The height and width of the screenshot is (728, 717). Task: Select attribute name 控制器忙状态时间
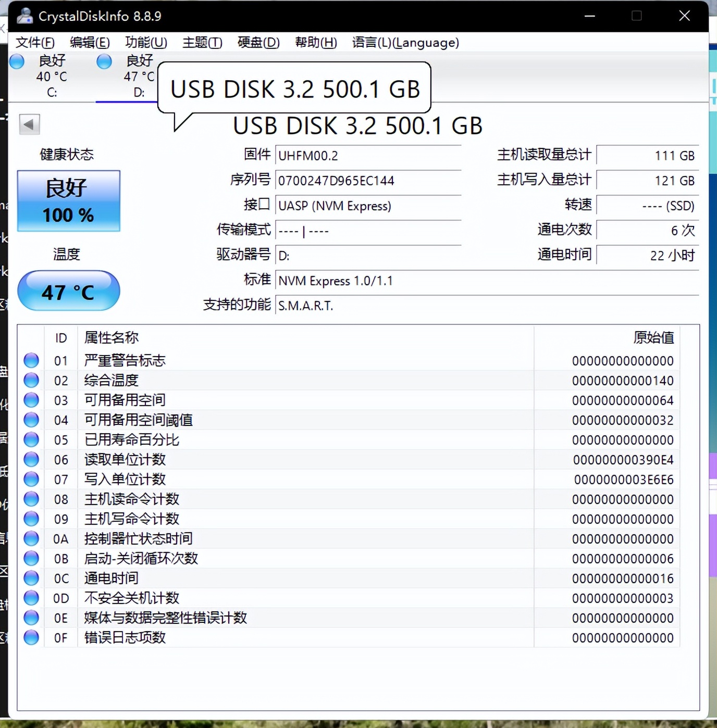(138, 538)
